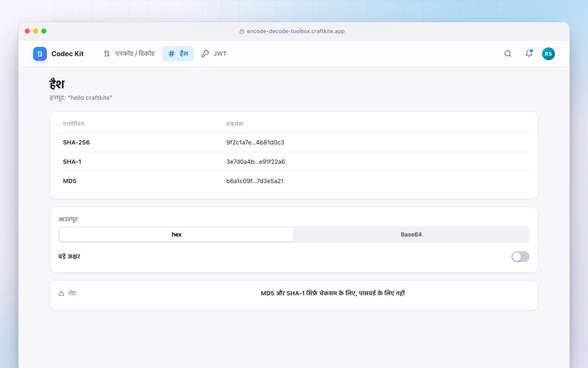Click the red close window button
Image resolution: width=588 pixels, height=368 pixels.
point(28,31)
